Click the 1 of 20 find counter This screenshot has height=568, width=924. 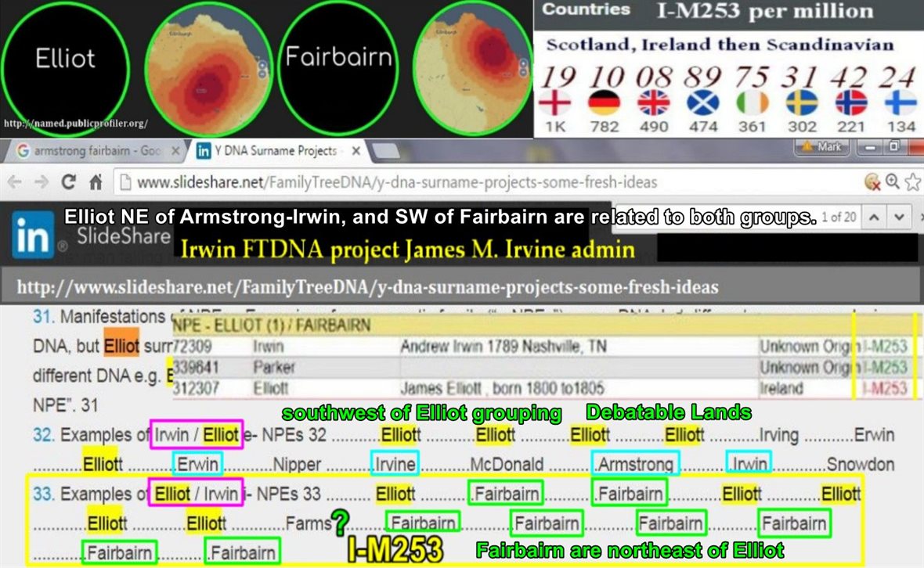pyautogui.click(x=839, y=217)
